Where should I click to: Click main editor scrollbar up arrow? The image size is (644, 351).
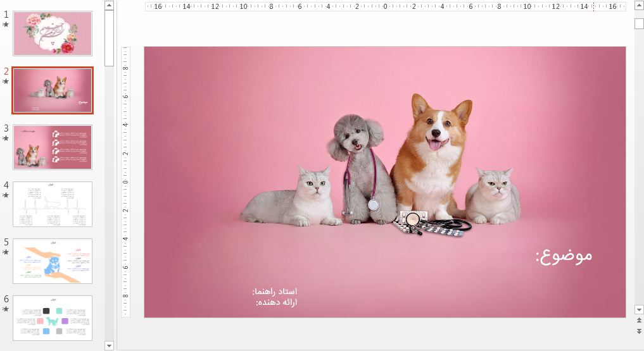pyautogui.click(x=639, y=6)
